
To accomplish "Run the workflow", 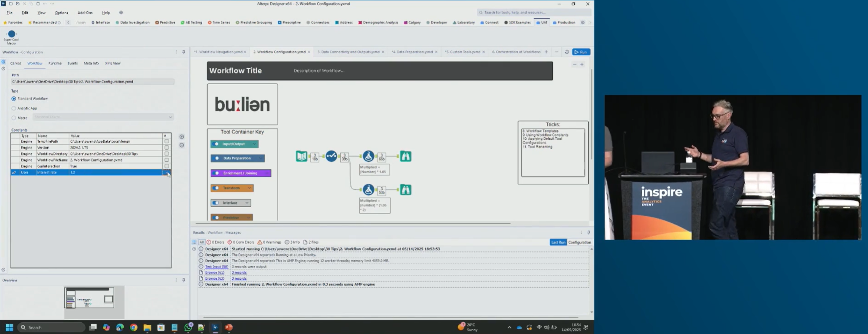I will [581, 52].
